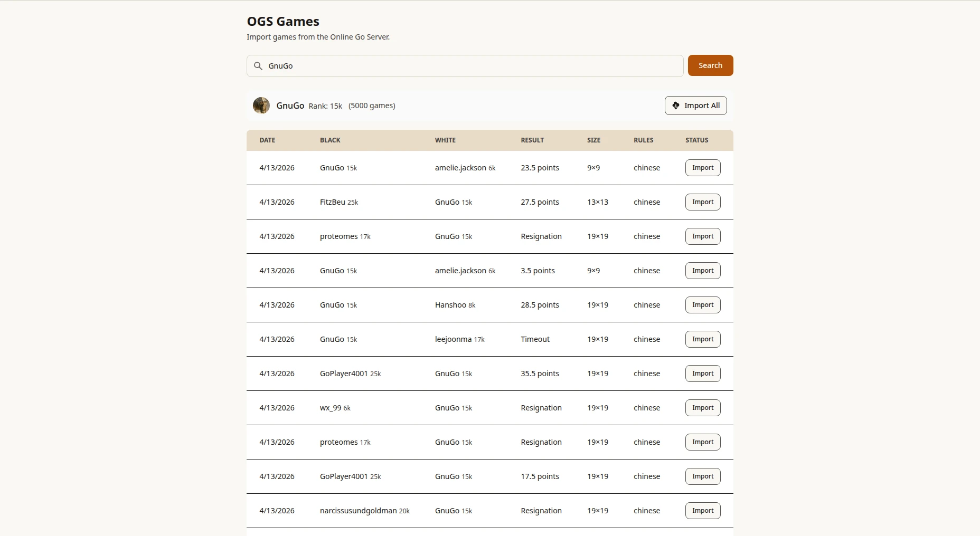Viewport: 980px width, 536px height.
Task: Import the leejoonma Timeout game
Action: point(703,339)
